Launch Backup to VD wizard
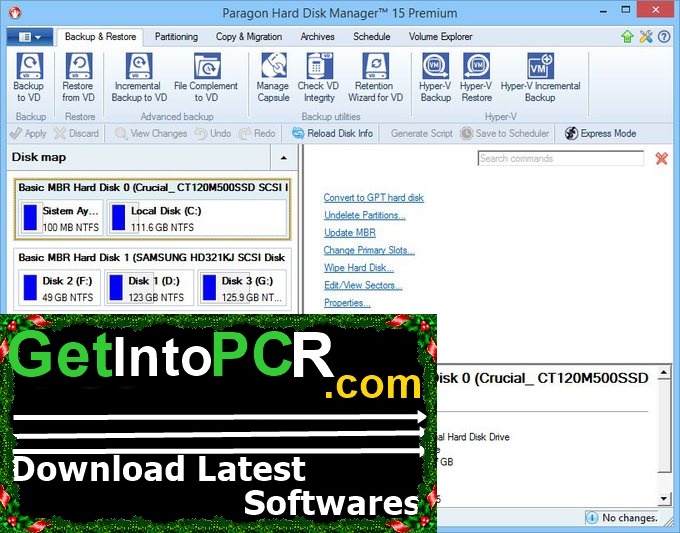Viewport: 680px width, 533px height. tap(29, 78)
